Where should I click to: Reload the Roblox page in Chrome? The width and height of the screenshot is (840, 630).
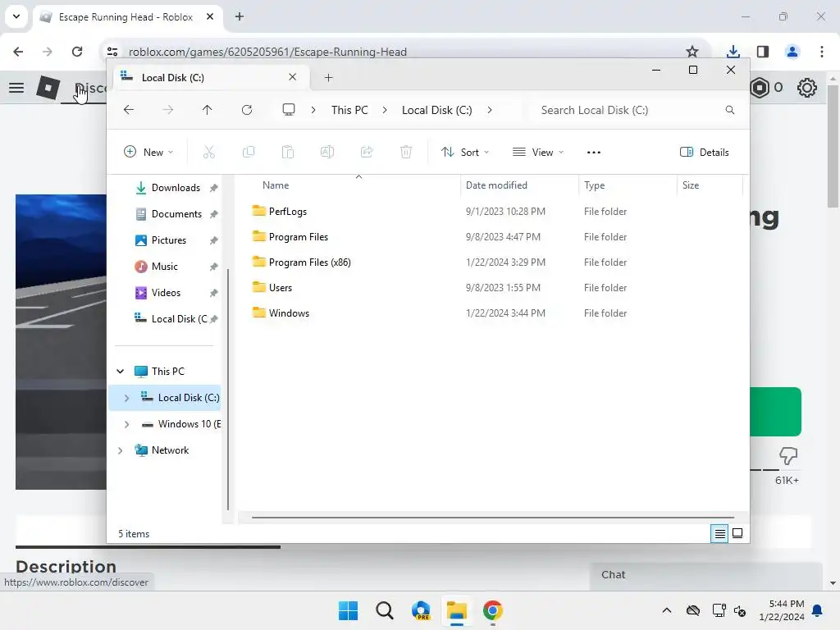click(x=77, y=52)
